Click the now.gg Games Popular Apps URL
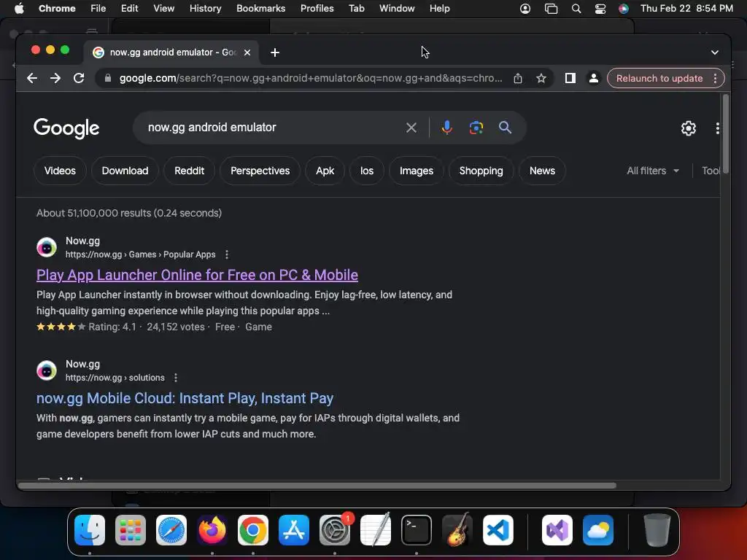Image resolution: width=747 pixels, height=560 pixels. tap(141, 254)
